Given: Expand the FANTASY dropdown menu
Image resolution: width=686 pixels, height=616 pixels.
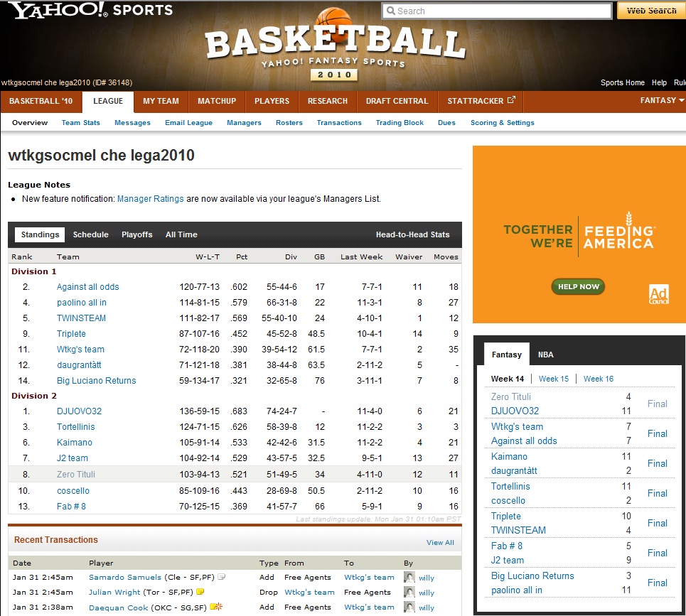Looking at the screenshot, I should (x=661, y=101).
